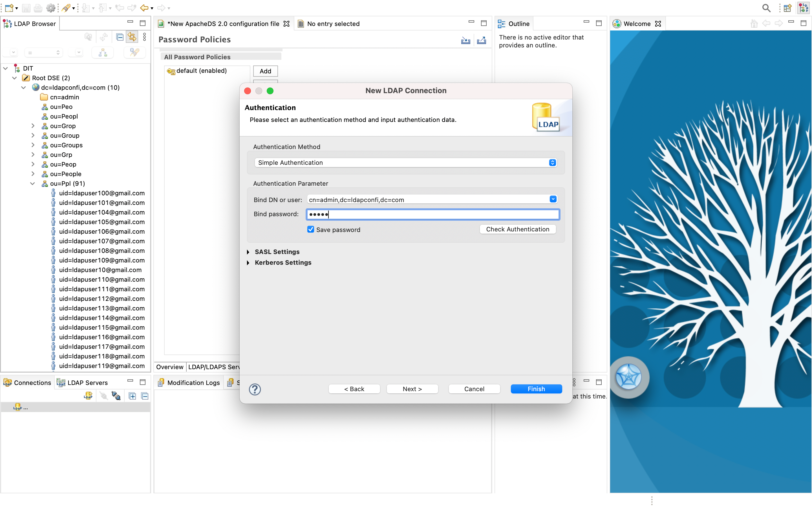Open the help question mark in dialog
Image resolution: width=812 pixels, height=508 pixels.
click(x=255, y=389)
